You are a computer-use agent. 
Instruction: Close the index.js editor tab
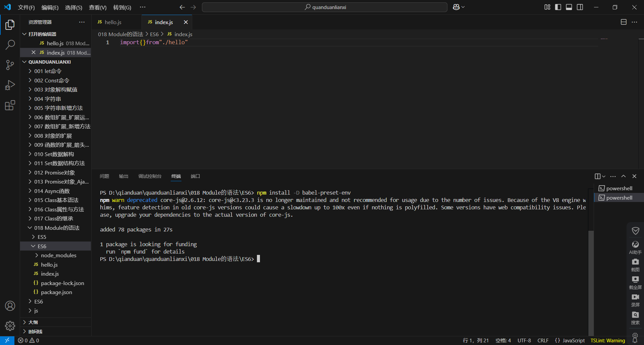pos(185,22)
